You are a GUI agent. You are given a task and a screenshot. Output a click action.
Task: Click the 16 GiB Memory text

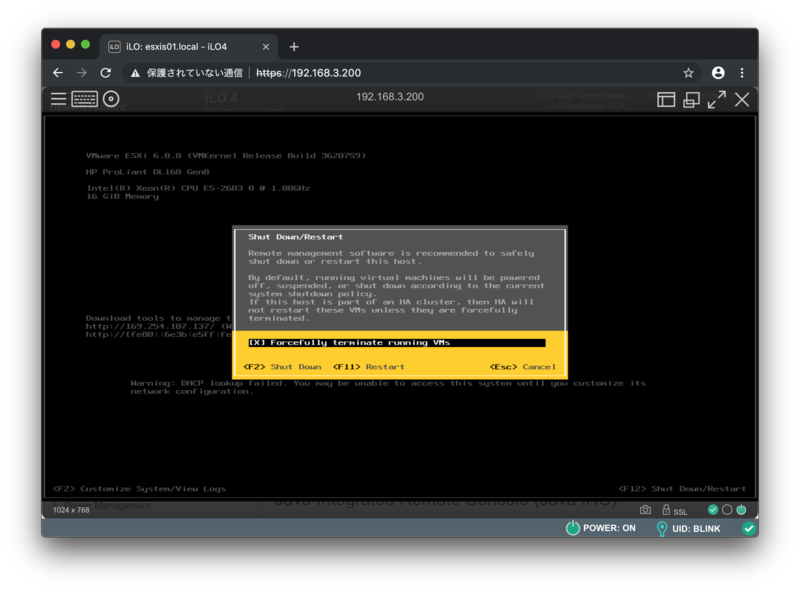point(122,196)
